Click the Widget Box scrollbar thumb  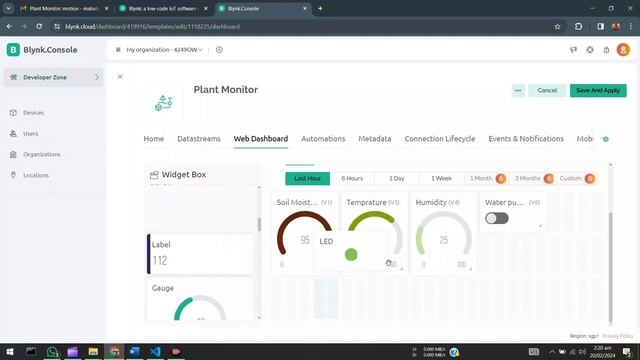tap(259, 224)
